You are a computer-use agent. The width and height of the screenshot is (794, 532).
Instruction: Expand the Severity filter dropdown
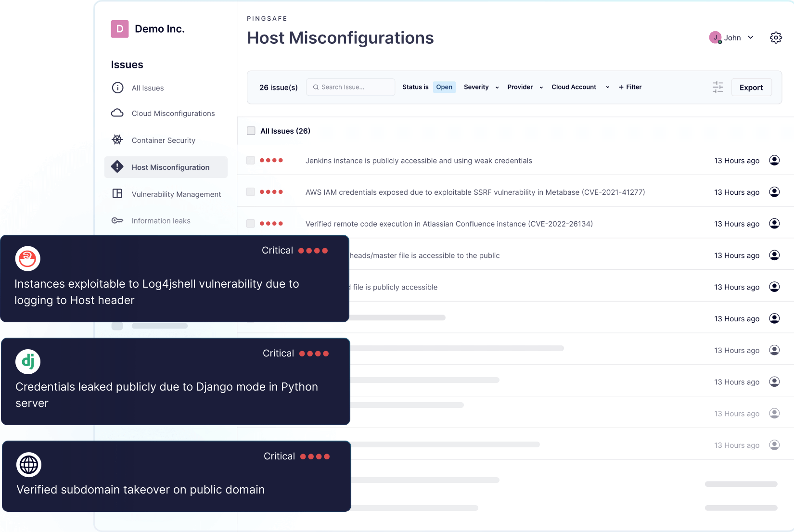pyautogui.click(x=481, y=87)
